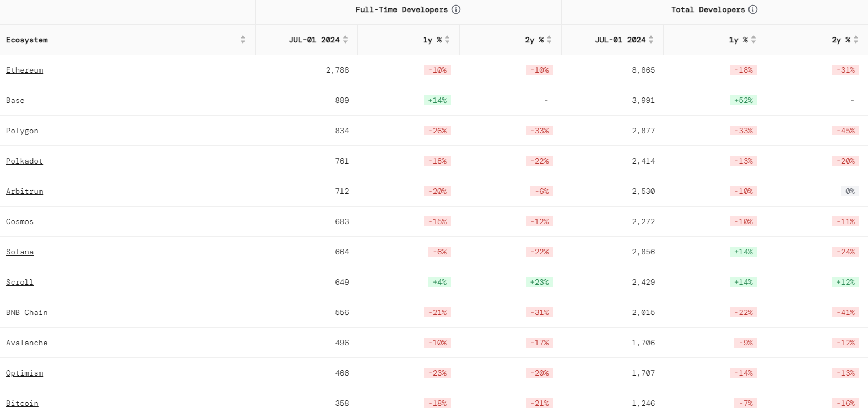Sort by Total Developers 1y % arrows
868x418 pixels.
point(753,40)
